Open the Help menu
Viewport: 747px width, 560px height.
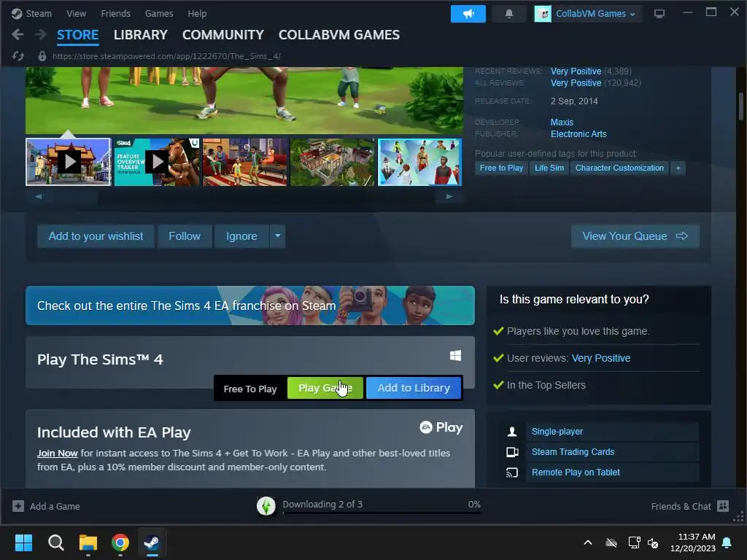coord(197,13)
